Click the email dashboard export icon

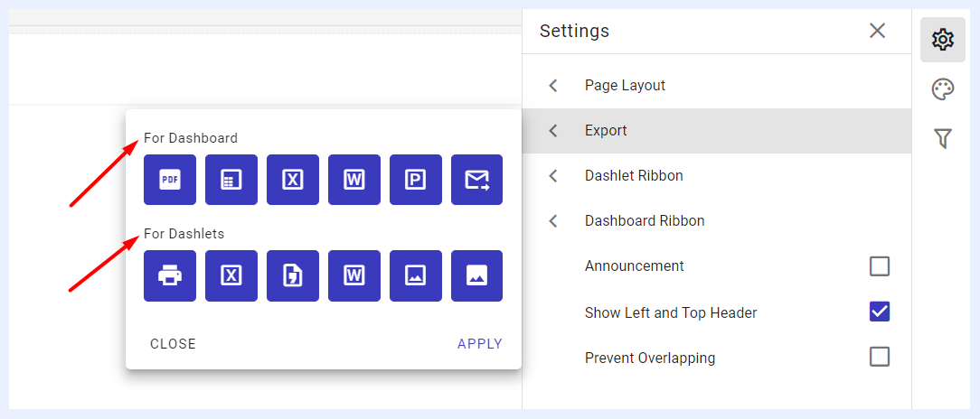click(476, 180)
